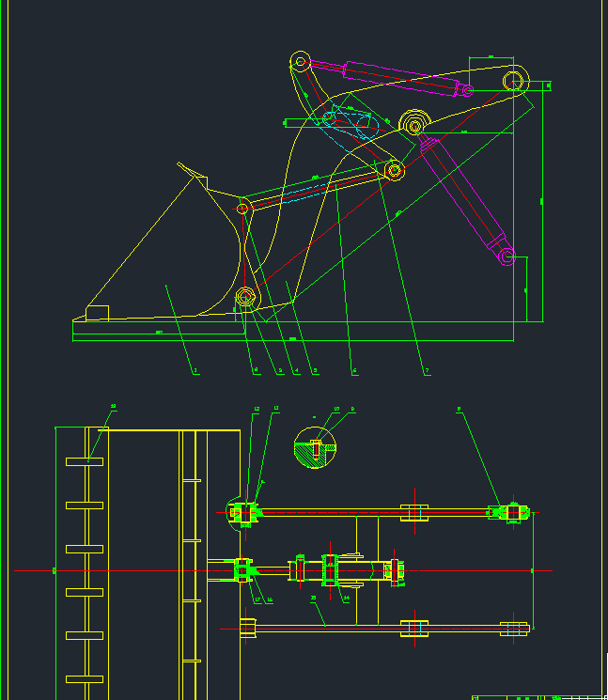
Task: Select the center hydraulic cylinder in plan view
Action: point(346,570)
